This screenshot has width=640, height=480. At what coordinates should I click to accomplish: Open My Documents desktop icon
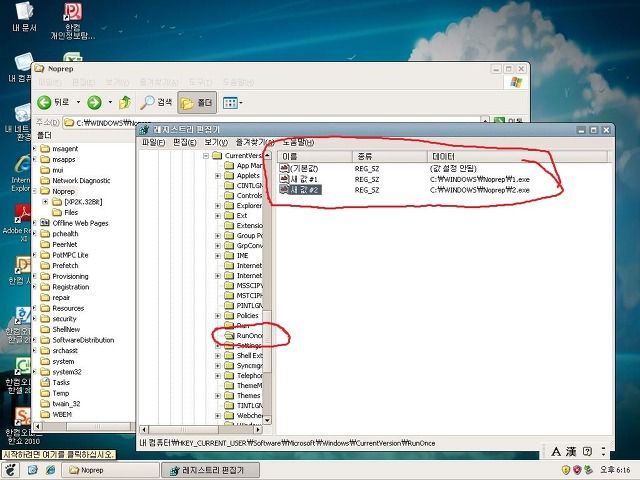click(x=24, y=17)
